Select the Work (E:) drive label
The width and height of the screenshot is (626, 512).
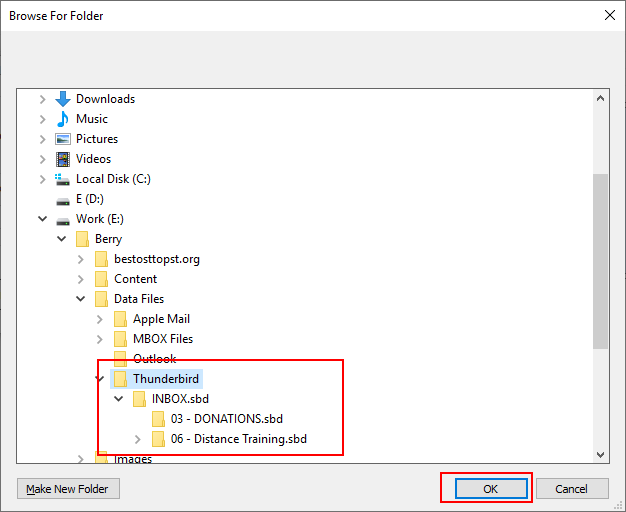[x=100, y=218]
